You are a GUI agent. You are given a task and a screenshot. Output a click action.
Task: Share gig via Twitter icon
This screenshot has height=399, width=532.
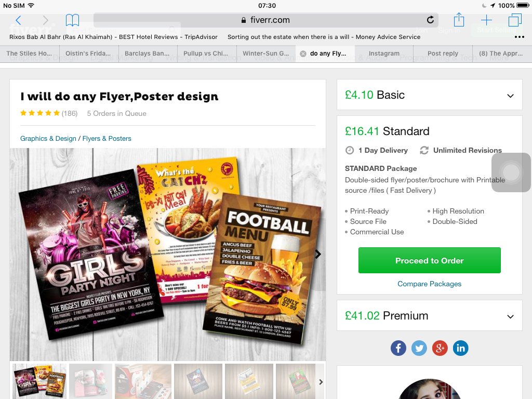click(419, 348)
